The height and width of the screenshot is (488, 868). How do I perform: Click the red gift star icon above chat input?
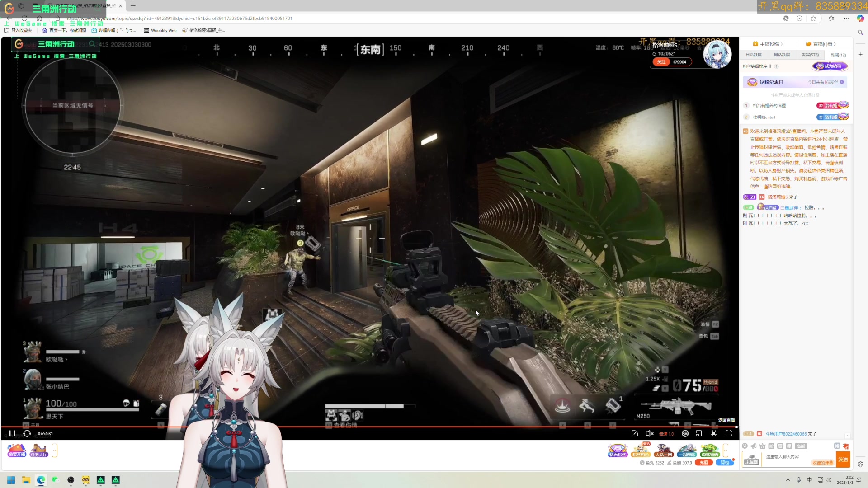click(x=846, y=446)
